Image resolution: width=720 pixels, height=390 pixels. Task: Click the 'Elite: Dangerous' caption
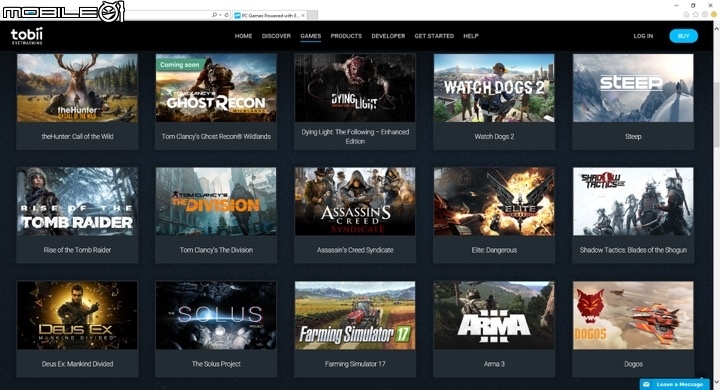tap(494, 250)
